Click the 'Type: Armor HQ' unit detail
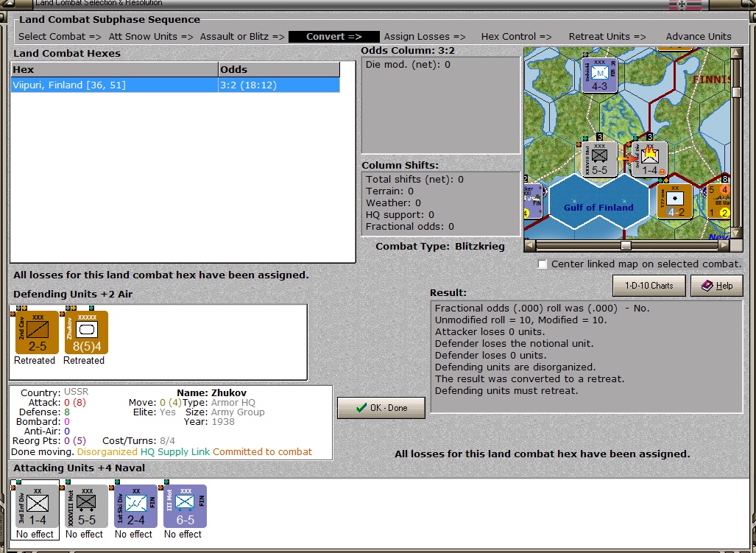Screen dimensions: 756x553 click(219, 403)
